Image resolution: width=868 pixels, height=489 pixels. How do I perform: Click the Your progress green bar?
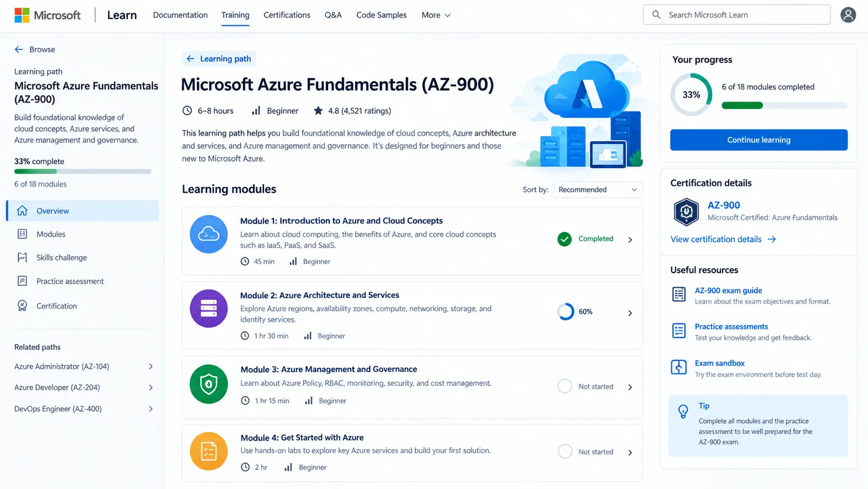pyautogui.click(x=742, y=105)
